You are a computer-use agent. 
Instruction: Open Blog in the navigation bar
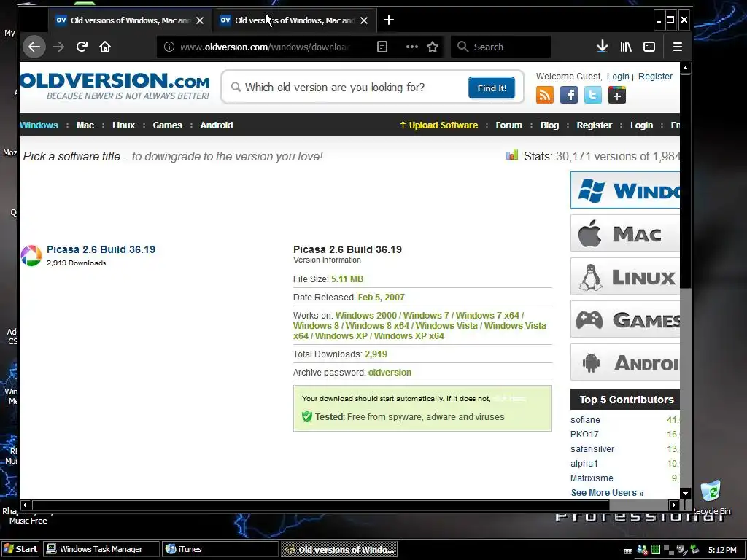pos(549,125)
